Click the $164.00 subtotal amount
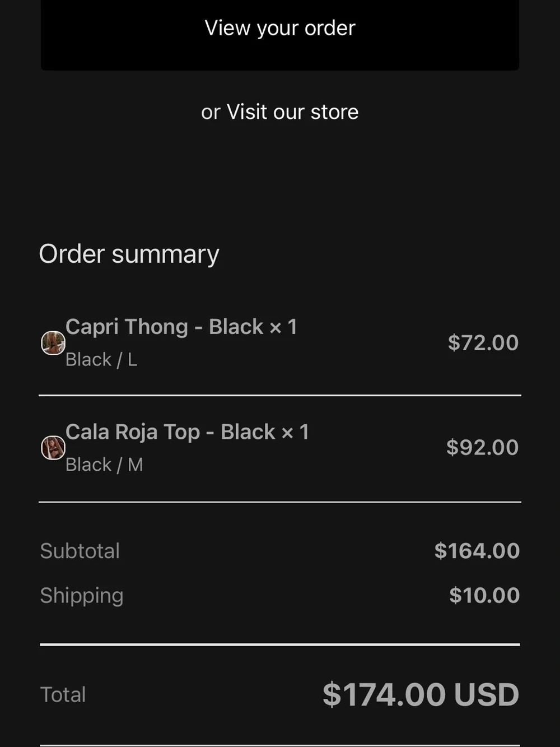This screenshot has height=747, width=560. (477, 551)
